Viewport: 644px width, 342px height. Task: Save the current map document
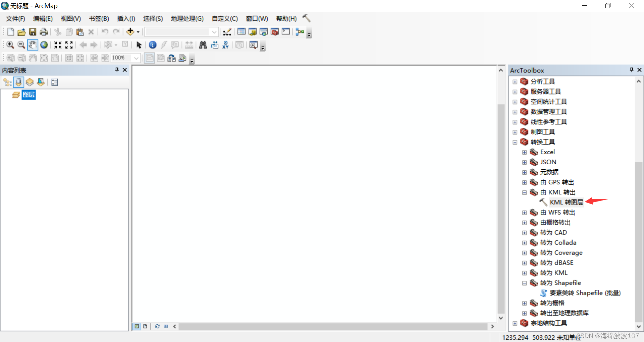click(x=33, y=32)
